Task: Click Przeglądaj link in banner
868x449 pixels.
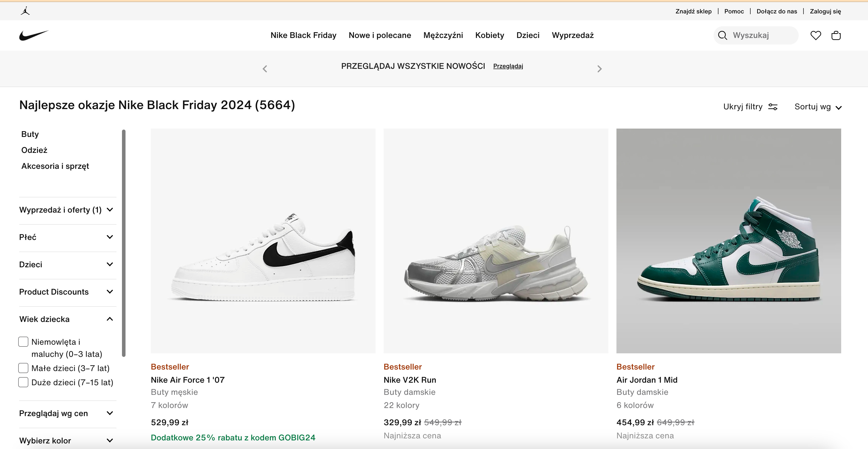Action: click(x=508, y=66)
